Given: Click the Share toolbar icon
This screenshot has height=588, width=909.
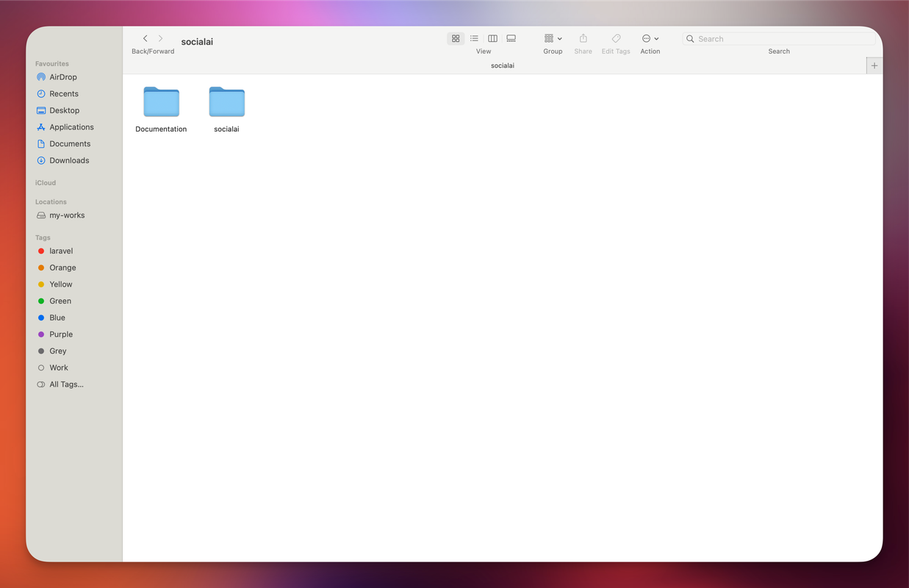Looking at the screenshot, I should 583,38.
